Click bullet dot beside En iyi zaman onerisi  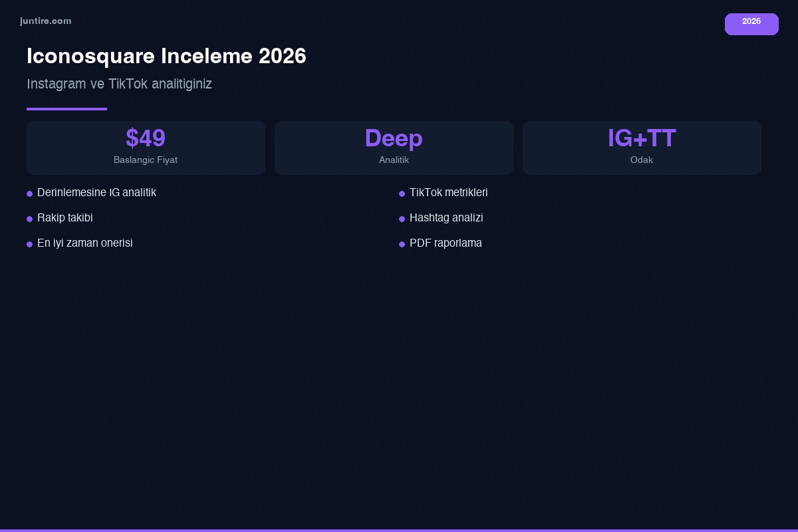coord(29,244)
